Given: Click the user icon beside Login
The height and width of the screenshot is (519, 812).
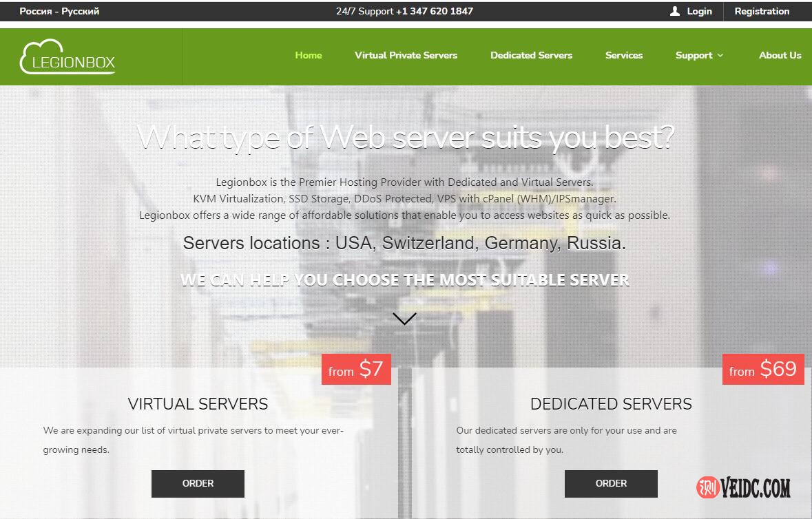Looking at the screenshot, I should (674, 12).
